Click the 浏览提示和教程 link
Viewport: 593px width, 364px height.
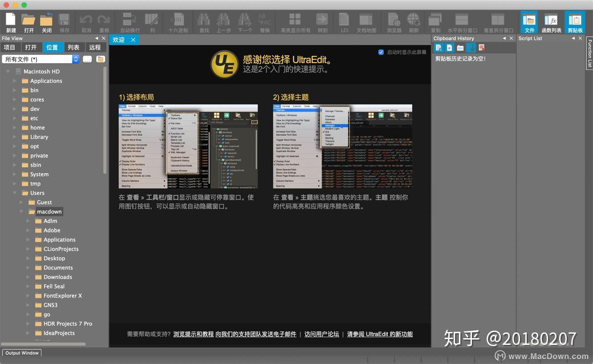194,334
